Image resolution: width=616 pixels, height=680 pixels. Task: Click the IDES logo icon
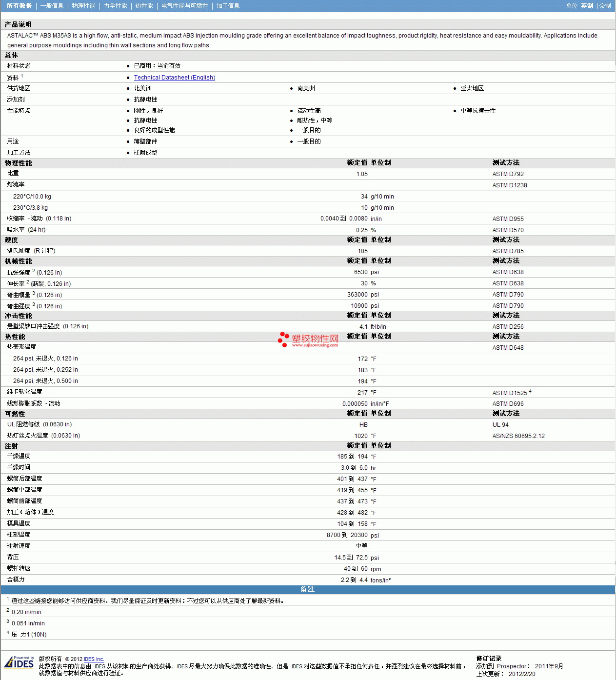coord(19,662)
